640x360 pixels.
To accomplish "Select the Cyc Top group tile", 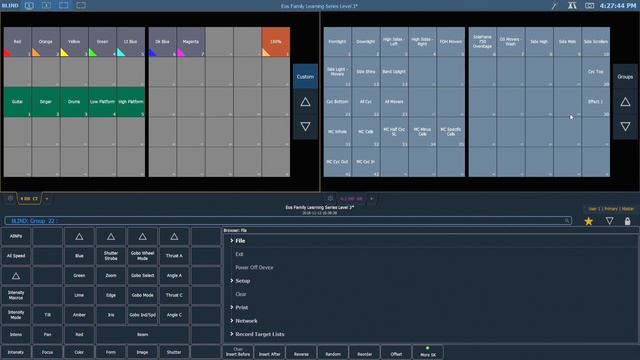I will [x=596, y=72].
